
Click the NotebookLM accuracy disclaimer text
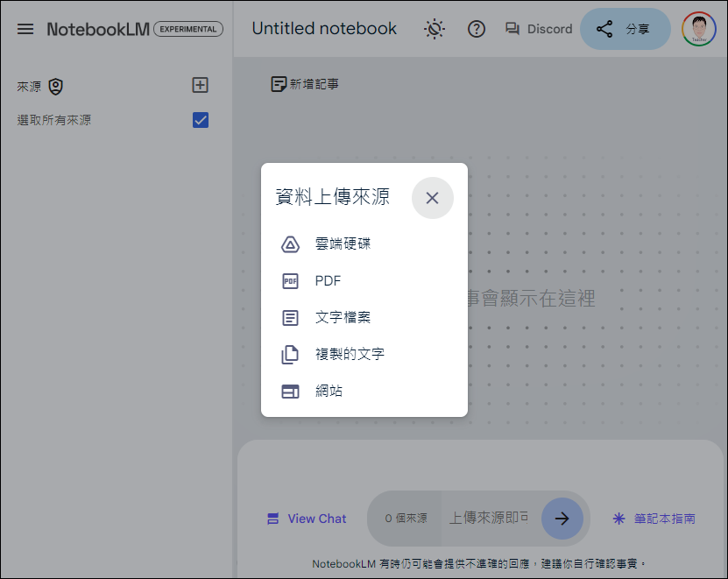point(478,564)
